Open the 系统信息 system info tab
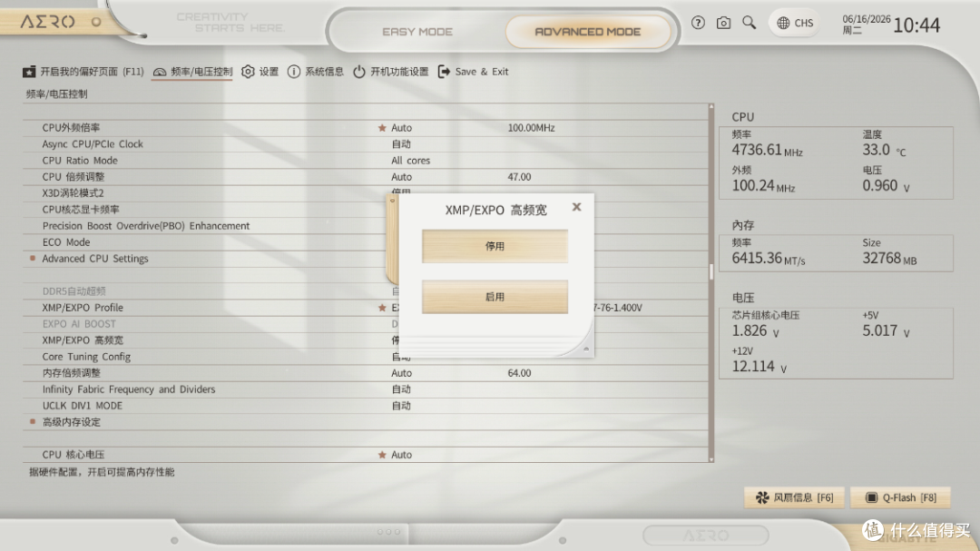 point(316,72)
